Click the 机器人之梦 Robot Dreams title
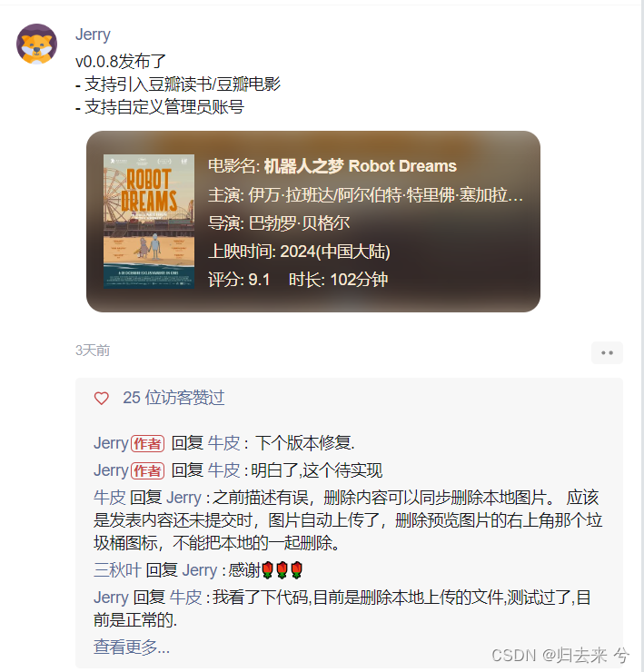Screen dimensions: 644x672 (361, 166)
